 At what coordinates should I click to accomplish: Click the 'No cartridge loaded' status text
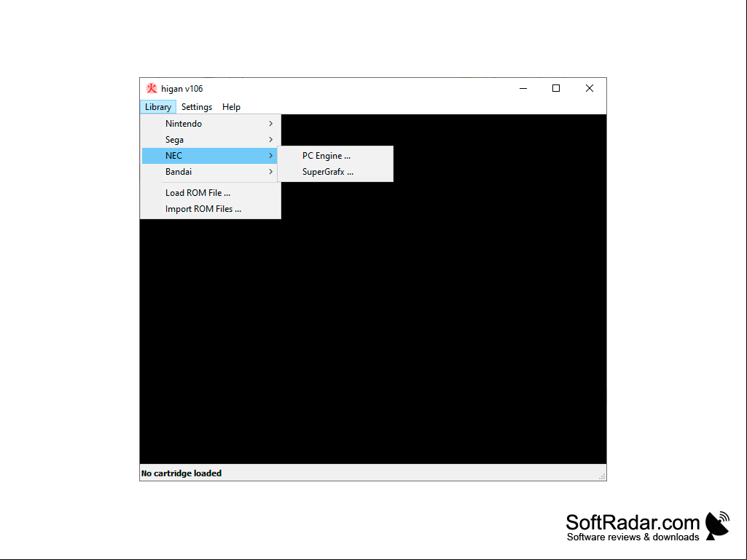(181, 473)
